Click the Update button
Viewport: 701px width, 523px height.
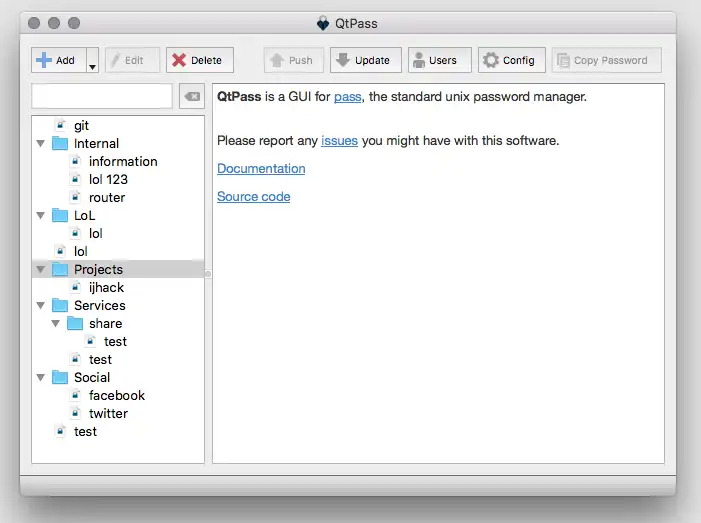(x=366, y=60)
